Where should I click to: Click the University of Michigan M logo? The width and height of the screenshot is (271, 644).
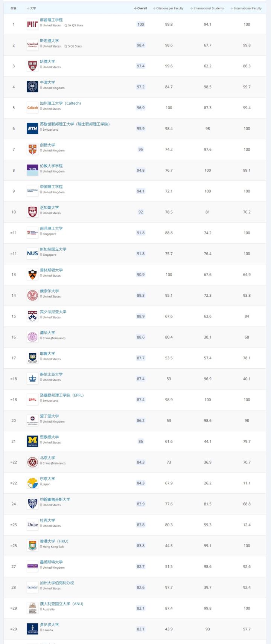[32, 441]
